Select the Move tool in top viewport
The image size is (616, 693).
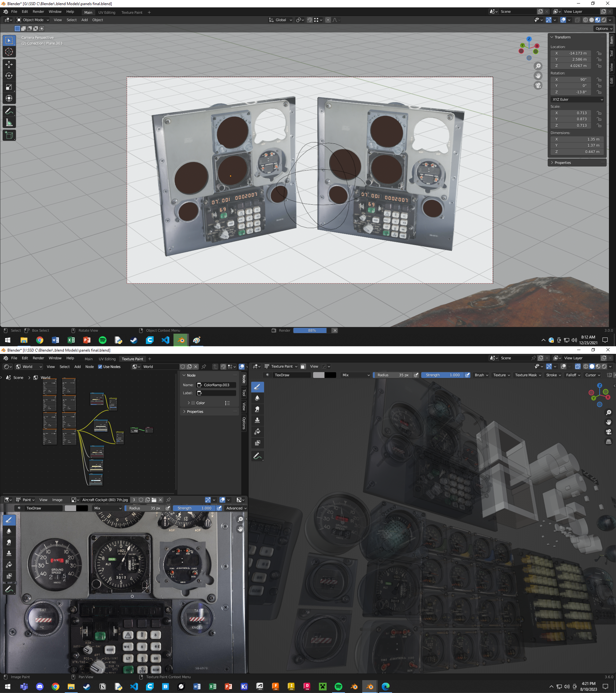tap(9, 64)
